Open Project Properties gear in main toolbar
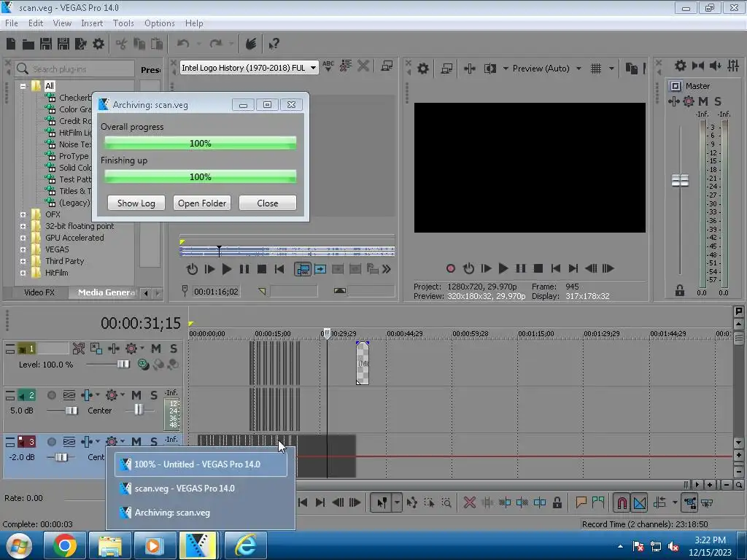Viewport: 747px width, 560px height. pyautogui.click(x=98, y=44)
